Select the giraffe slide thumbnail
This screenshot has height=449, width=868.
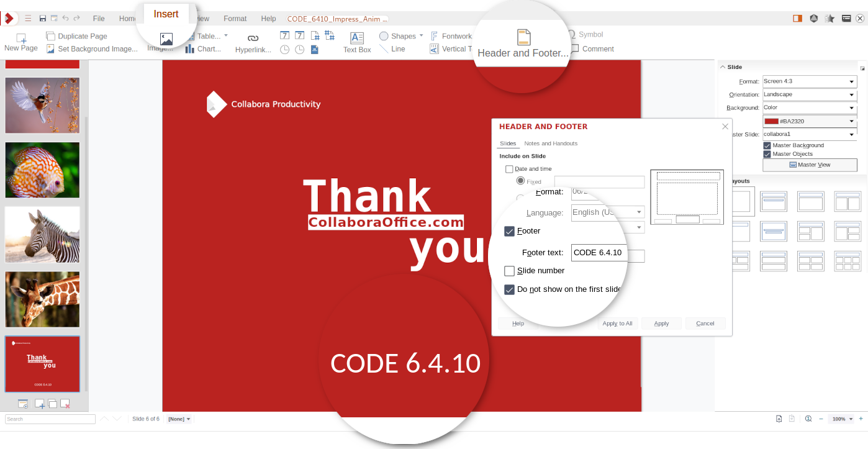pyautogui.click(x=42, y=299)
